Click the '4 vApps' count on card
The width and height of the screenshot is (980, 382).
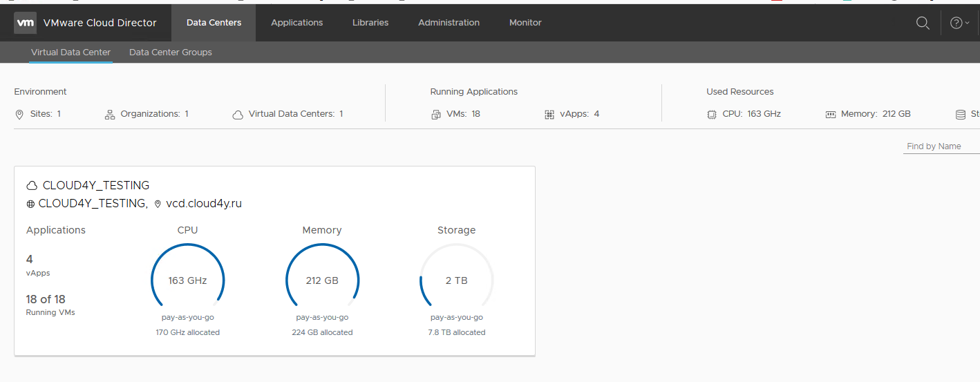(38, 265)
